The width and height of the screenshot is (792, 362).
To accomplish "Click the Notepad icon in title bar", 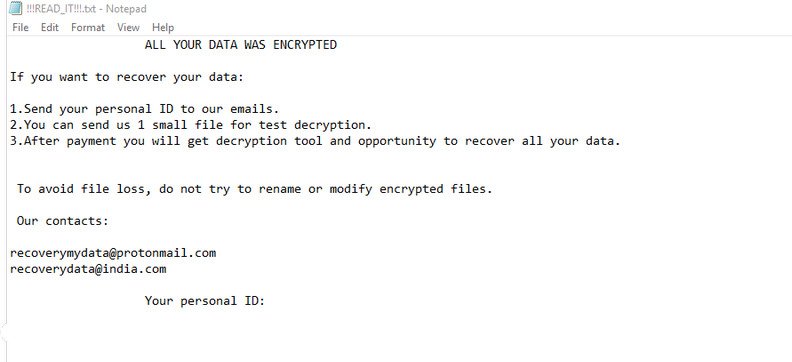I will [x=16, y=9].
